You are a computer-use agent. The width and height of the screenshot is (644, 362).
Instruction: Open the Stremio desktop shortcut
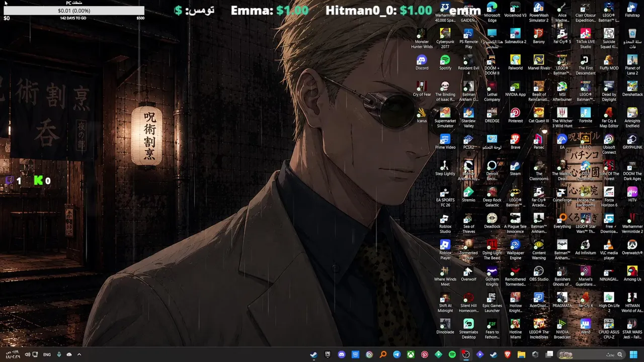pyautogui.click(x=468, y=195)
